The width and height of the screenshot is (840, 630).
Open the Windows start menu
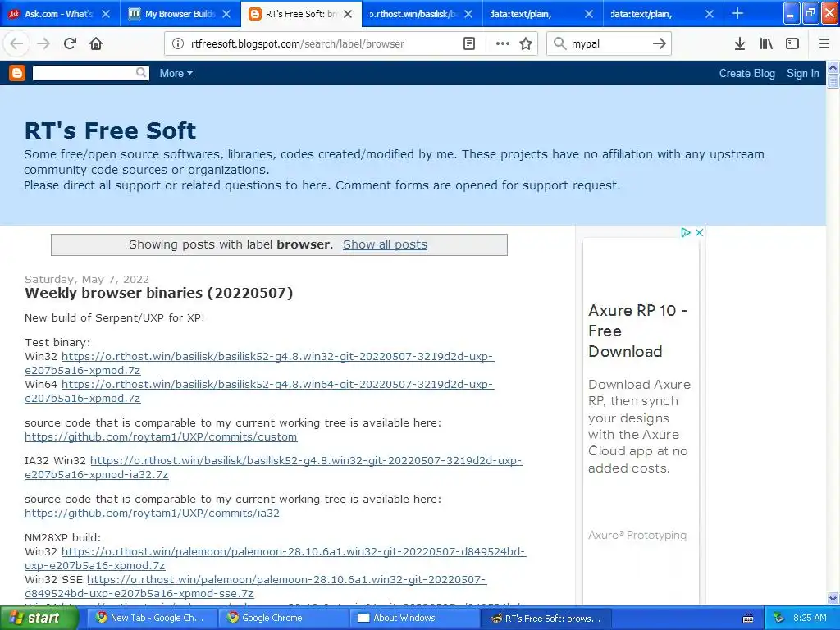click(x=39, y=618)
